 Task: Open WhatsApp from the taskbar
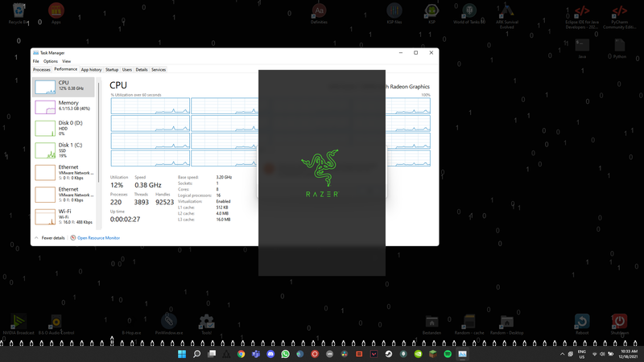coord(286,354)
